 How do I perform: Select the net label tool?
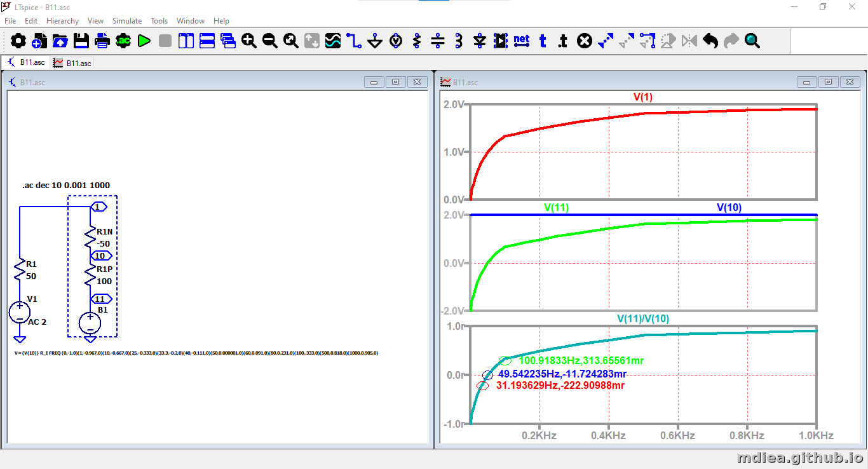click(522, 41)
